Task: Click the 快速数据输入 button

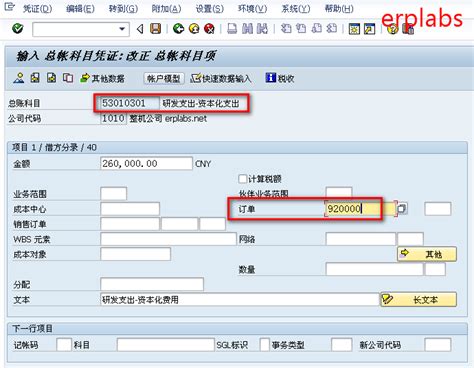Action: pos(221,79)
